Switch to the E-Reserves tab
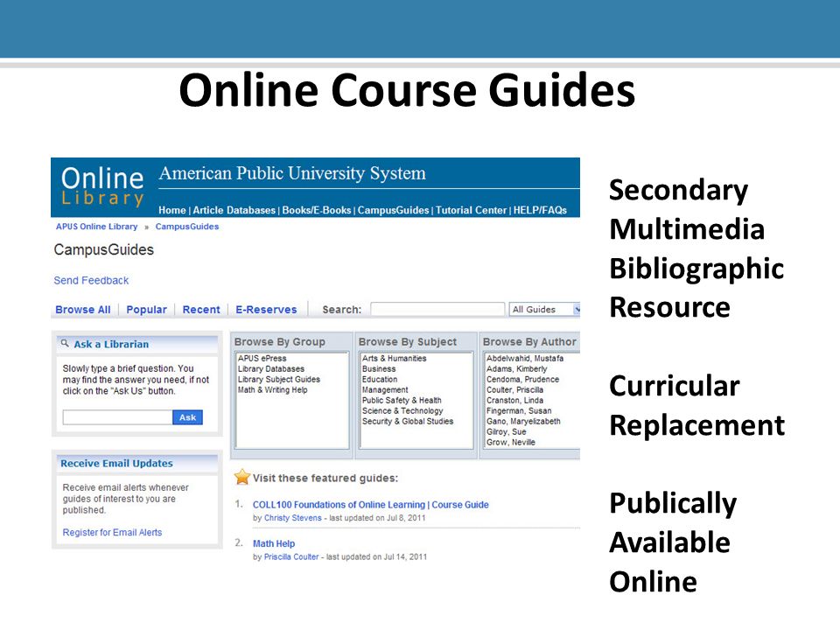Screen dimensions: 840x630 [x=266, y=310]
